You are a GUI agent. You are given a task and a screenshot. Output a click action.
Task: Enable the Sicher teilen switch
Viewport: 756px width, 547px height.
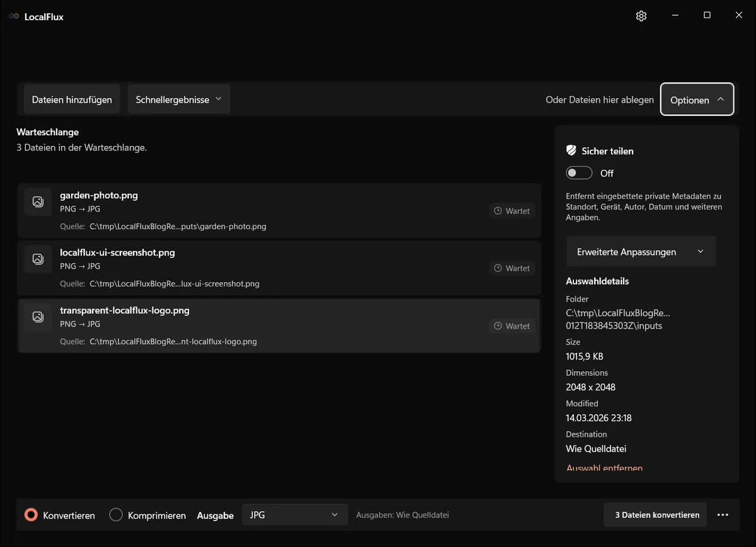[x=579, y=173]
